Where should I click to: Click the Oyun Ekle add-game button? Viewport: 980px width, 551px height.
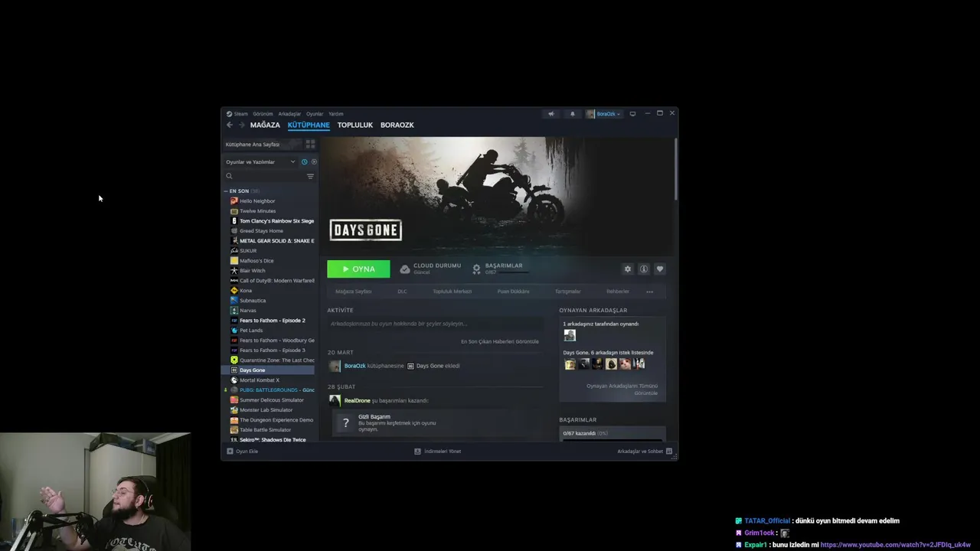click(x=243, y=452)
